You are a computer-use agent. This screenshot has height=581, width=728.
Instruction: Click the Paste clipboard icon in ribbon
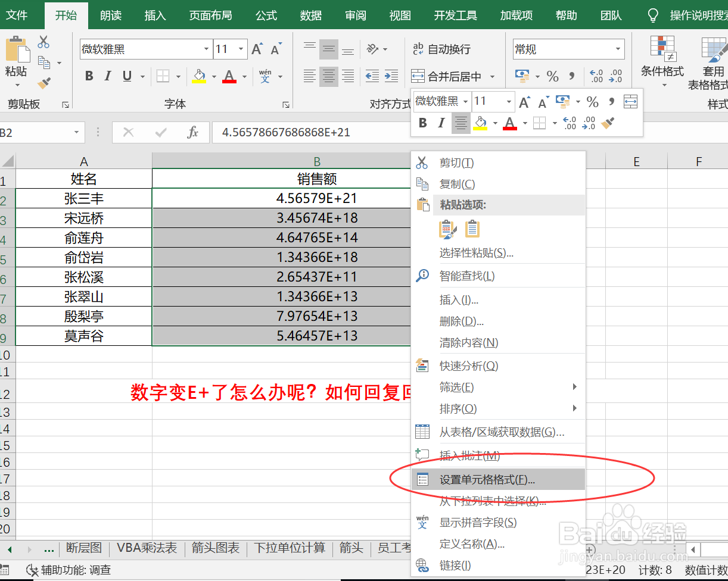[17, 49]
